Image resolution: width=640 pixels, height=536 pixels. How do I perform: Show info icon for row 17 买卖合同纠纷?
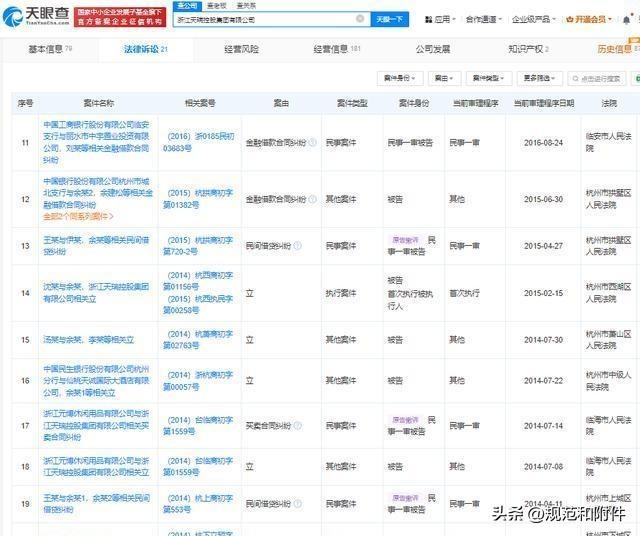(x=298, y=426)
